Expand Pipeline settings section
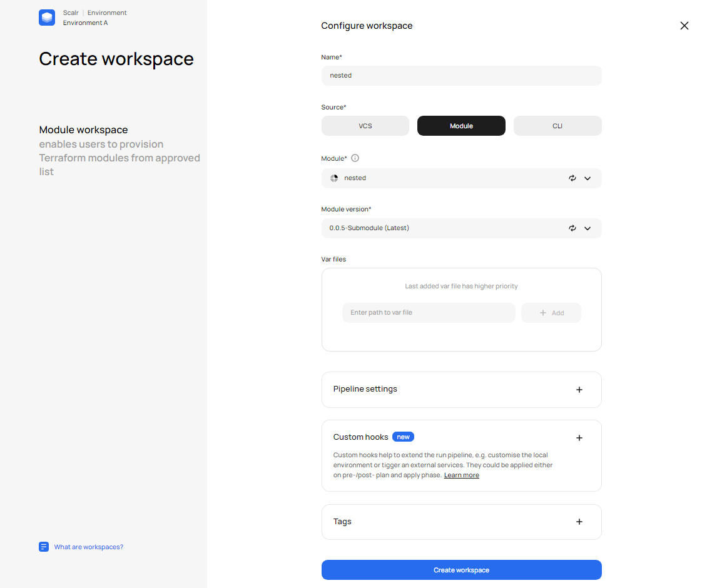Screen dimensions: 702x588 coord(579,390)
